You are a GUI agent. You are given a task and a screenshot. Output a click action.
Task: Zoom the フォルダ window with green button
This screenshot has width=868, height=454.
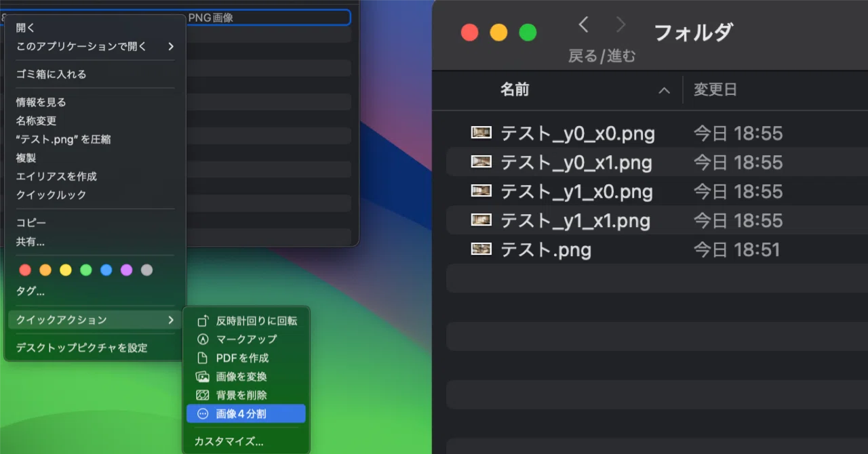(x=528, y=32)
